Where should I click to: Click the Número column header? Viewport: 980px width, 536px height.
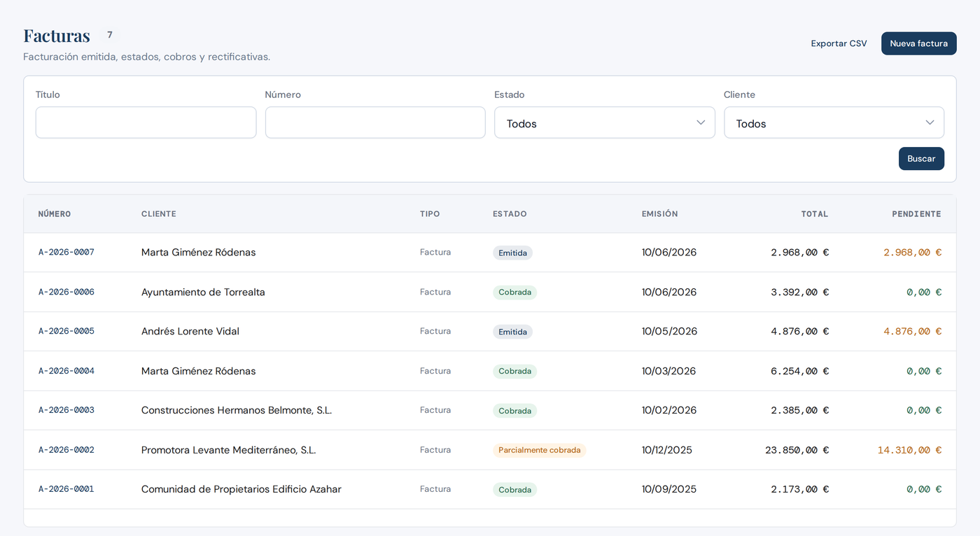click(x=55, y=214)
